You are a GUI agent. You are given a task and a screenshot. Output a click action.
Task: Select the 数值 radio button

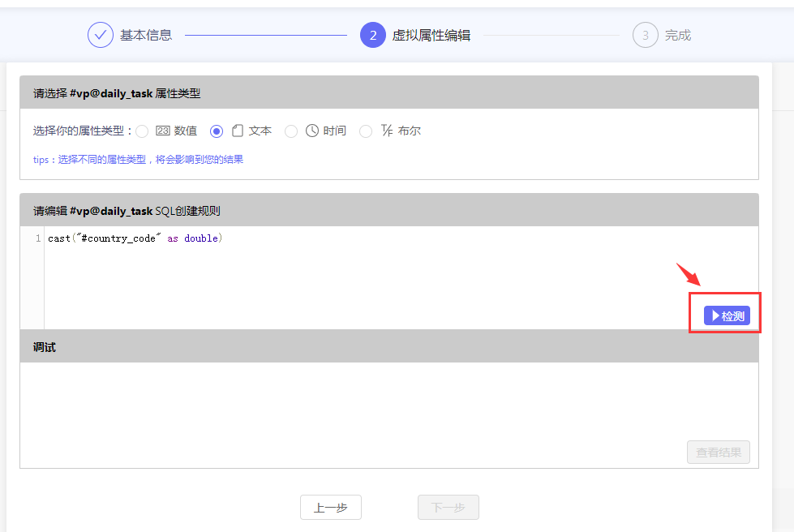point(142,131)
